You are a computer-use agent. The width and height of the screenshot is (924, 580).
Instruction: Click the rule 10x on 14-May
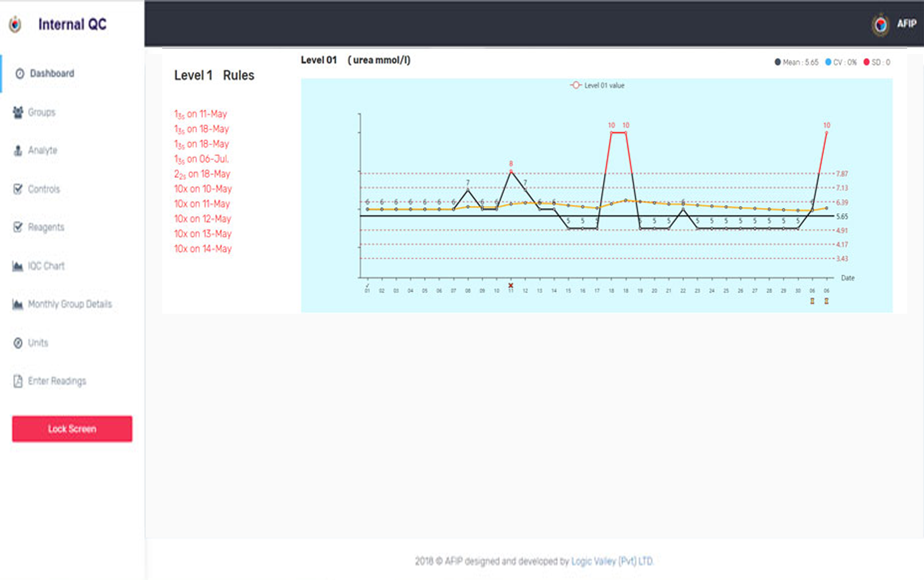(x=203, y=249)
